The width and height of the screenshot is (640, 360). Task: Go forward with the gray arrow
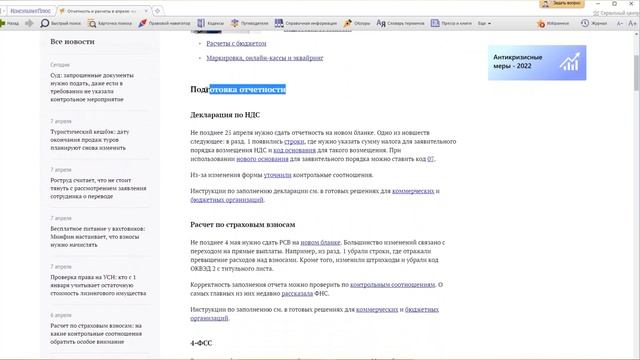coord(29,23)
